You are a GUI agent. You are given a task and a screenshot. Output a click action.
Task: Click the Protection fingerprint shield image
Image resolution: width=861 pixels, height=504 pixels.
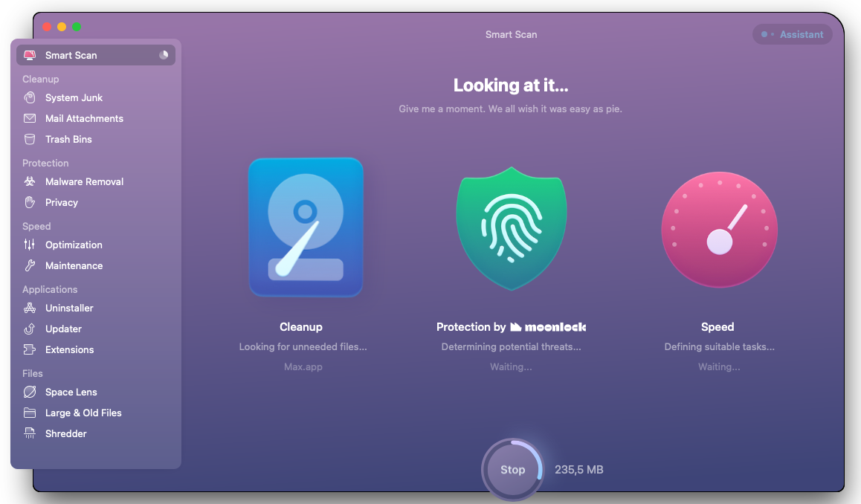point(511,227)
